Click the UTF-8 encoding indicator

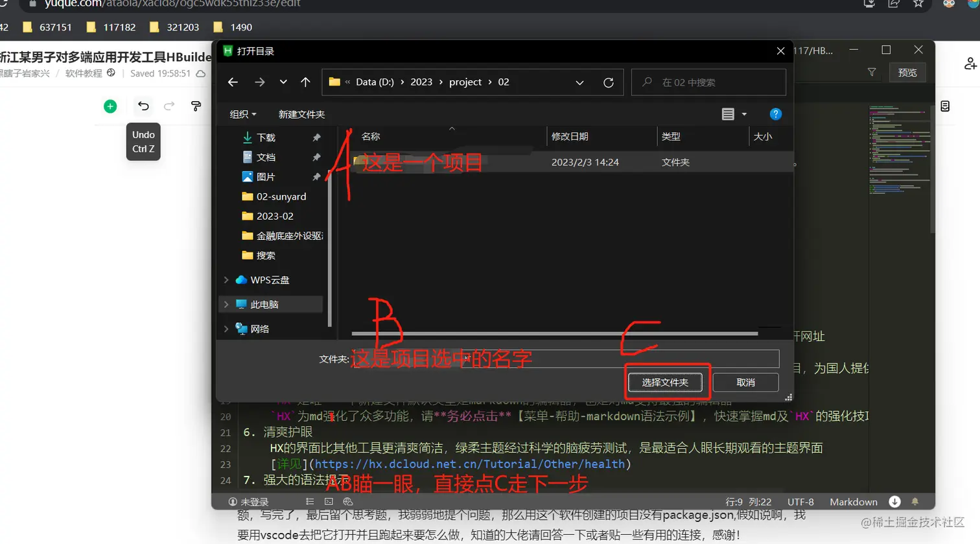[800, 502]
